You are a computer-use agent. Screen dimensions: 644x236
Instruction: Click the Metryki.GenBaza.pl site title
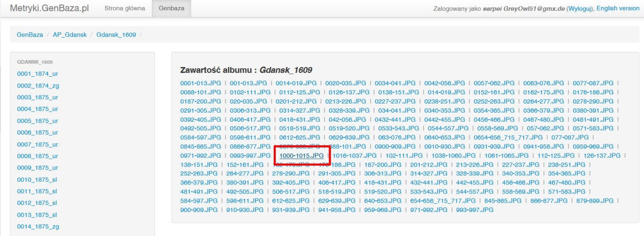tap(49, 9)
